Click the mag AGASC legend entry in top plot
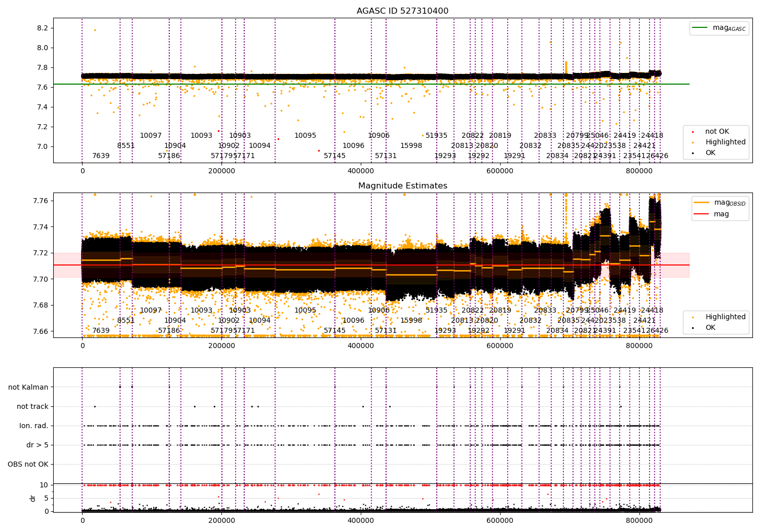 [719, 28]
